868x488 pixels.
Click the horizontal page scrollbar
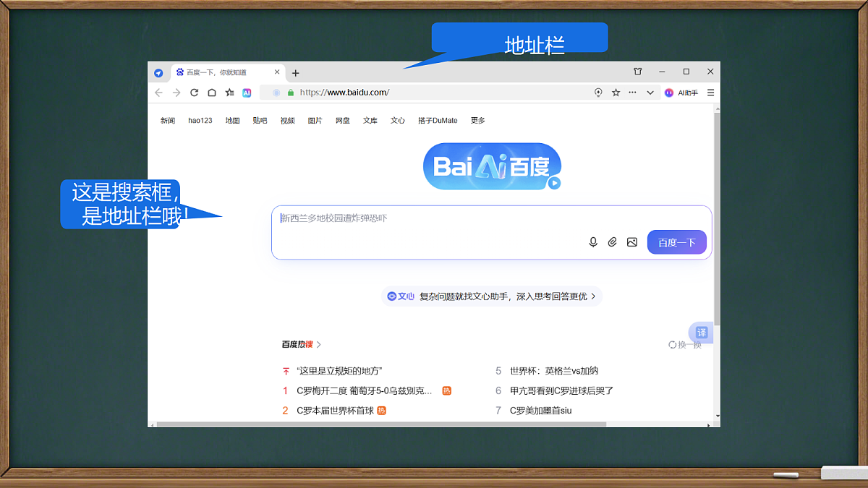(381, 424)
